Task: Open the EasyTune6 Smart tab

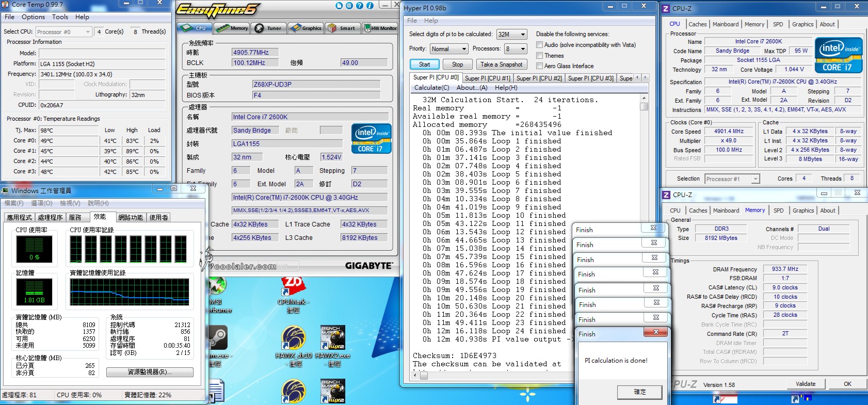Action: 343,28
